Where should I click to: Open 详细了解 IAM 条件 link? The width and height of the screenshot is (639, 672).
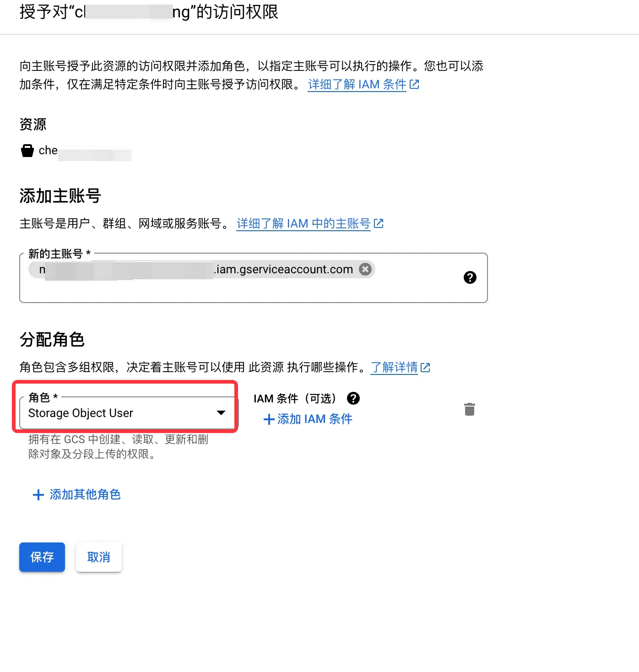357,84
